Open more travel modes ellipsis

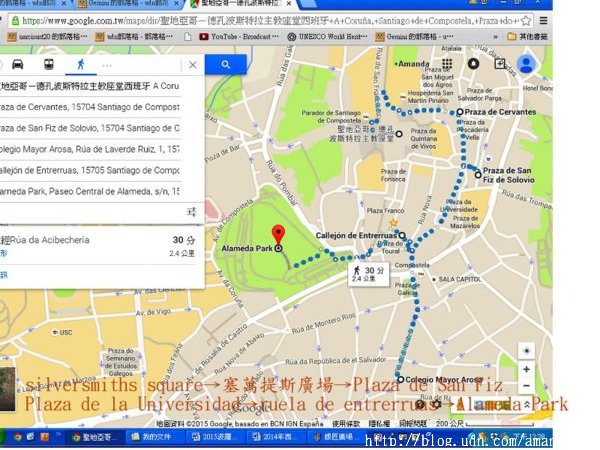107,65
